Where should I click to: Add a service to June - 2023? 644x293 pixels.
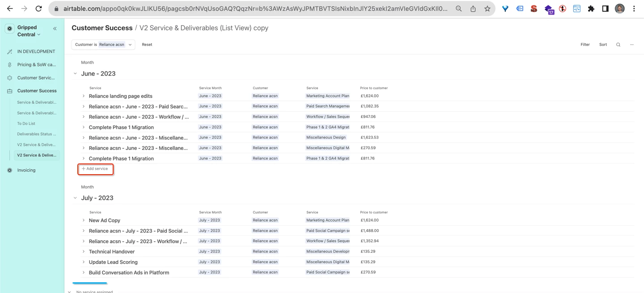pos(95,169)
